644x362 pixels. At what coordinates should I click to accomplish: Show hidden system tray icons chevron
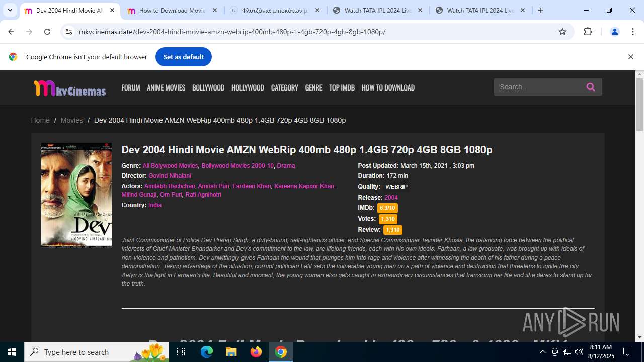542,352
